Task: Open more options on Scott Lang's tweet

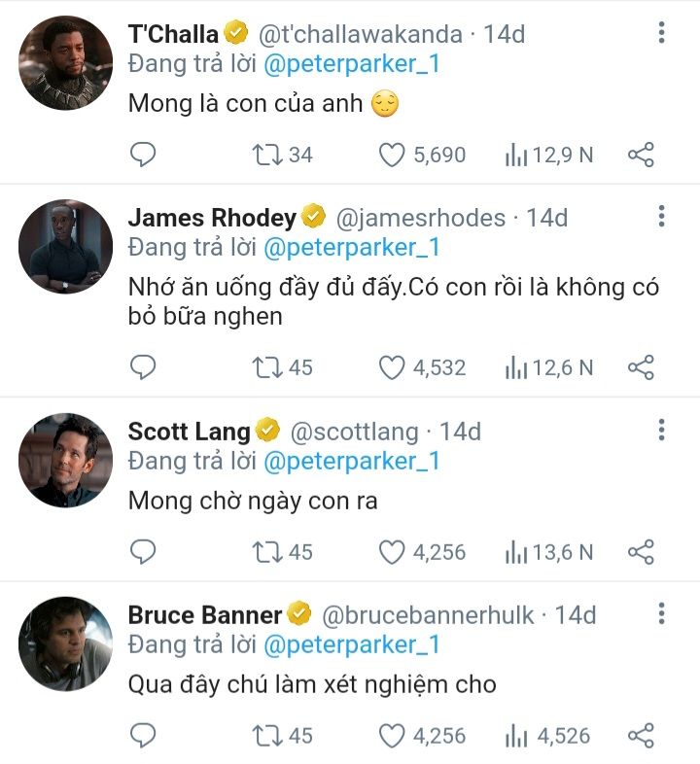Action: [661, 431]
